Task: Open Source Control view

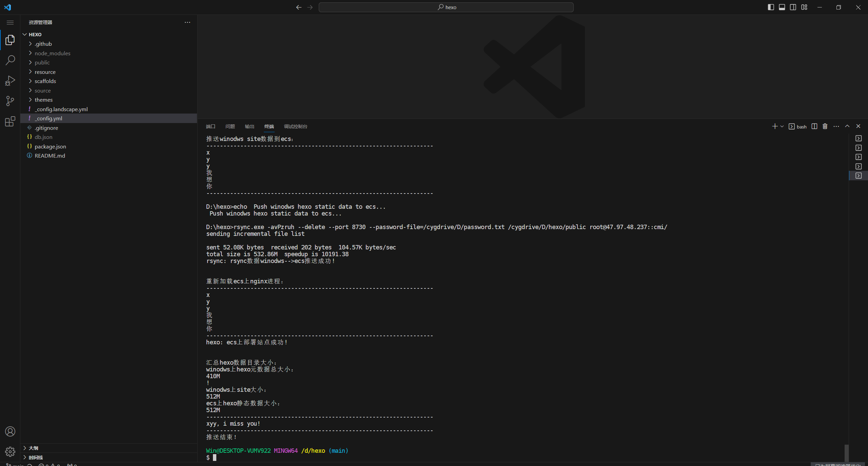Action: point(10,101)
